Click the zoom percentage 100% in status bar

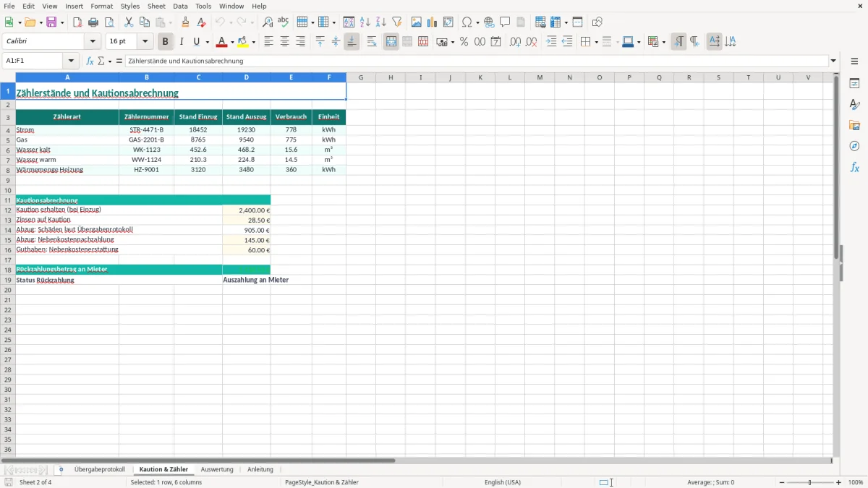[x=856, y=482]
